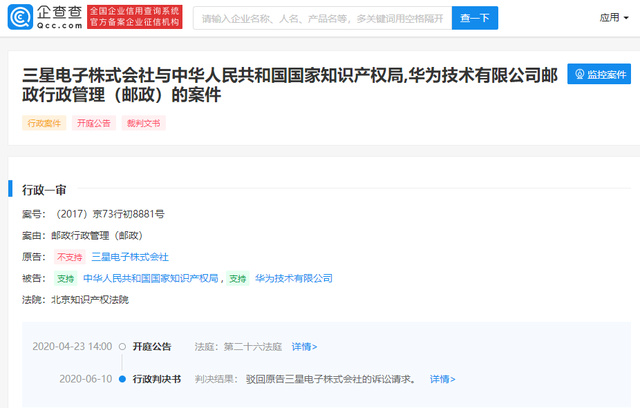Click the 应用 dropdown arrow
640x408 pixels.
pyautogui.click(x=626, y=18)
